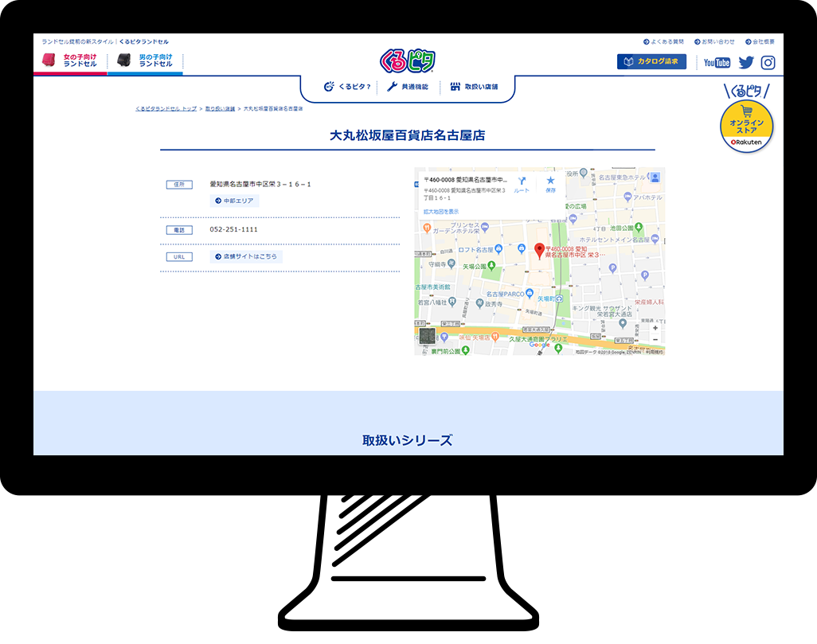
Task: Click the 店舗サイトはこちら button
Action: click(x=246, y=256)
